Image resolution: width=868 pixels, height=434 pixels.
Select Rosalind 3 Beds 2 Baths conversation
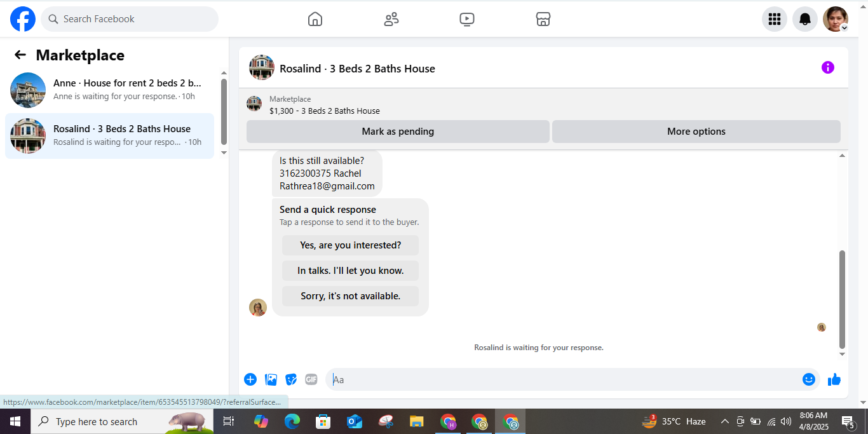click(x=110, y=136)
